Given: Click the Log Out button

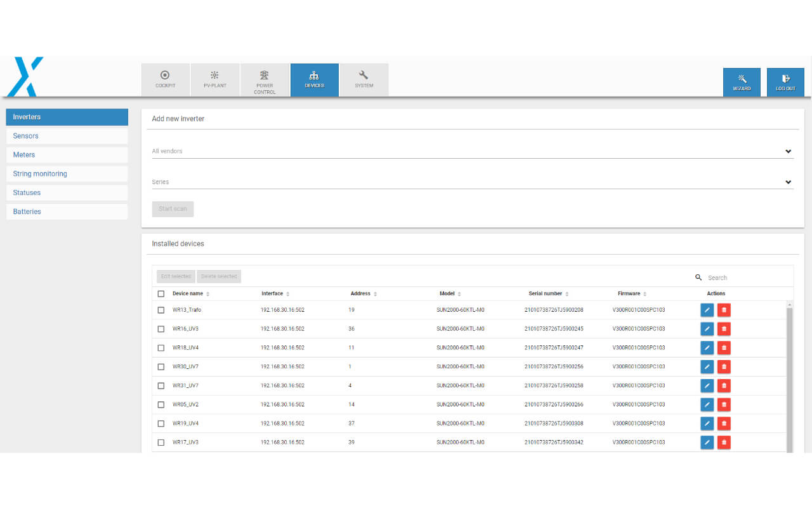Looking at the screenshot, I should tap(785, 82).
